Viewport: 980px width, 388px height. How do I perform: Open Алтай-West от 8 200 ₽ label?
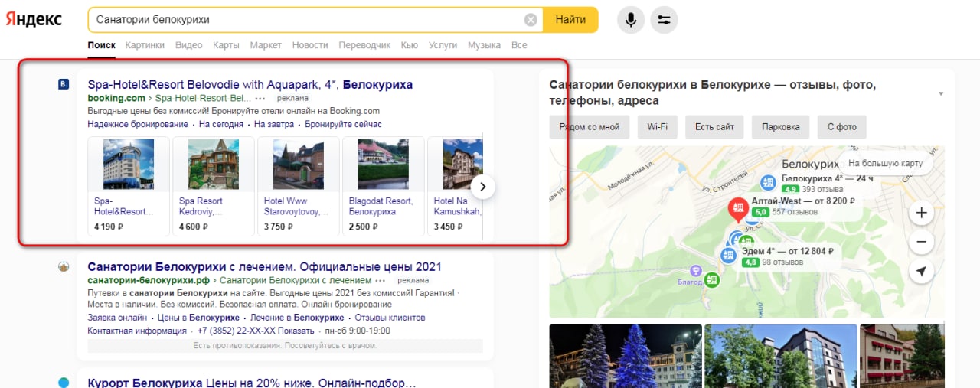(803, 201)
